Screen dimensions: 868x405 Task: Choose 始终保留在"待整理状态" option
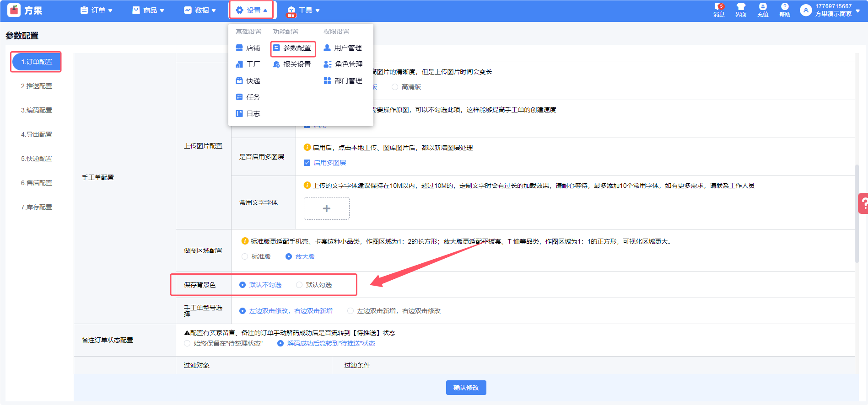click(x=187, y=343)
